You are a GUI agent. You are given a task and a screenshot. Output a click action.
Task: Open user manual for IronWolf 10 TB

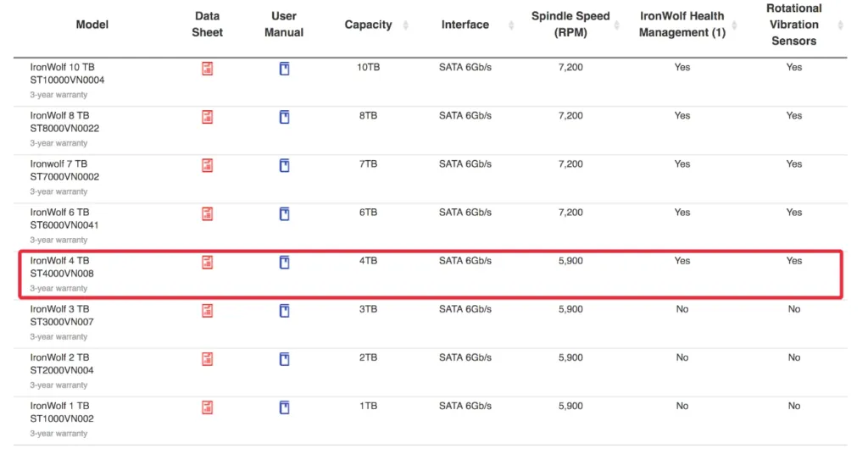click(284, 69)
